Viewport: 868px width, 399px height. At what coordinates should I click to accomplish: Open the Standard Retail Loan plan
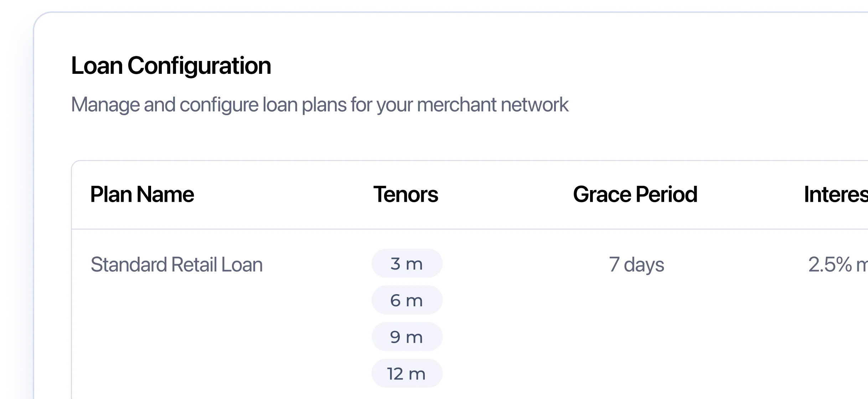point(177,265)
